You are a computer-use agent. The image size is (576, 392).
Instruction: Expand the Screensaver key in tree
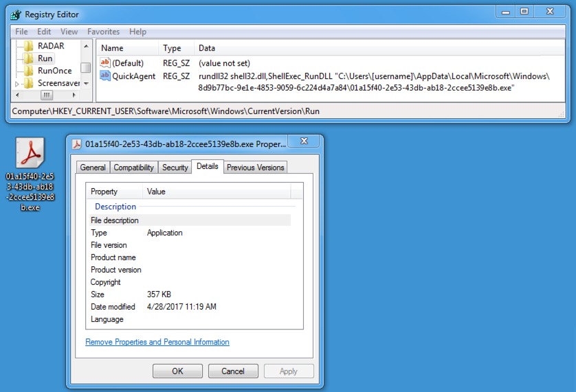(17, 84)
